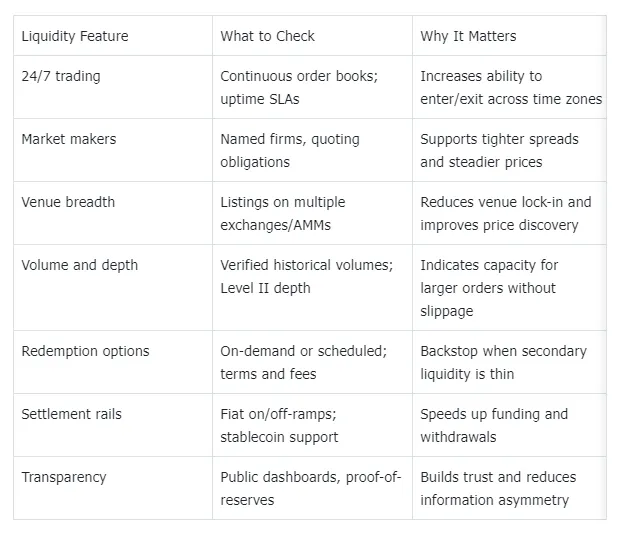
Task: Click 'Public dashboards, proof-of-reserves' cell
Action: tap(308, 488)
